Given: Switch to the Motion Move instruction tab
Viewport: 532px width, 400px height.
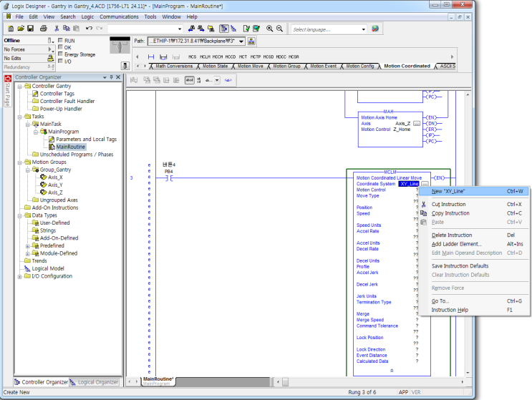Looking at the screenshot, I should (x=249, y=66).
